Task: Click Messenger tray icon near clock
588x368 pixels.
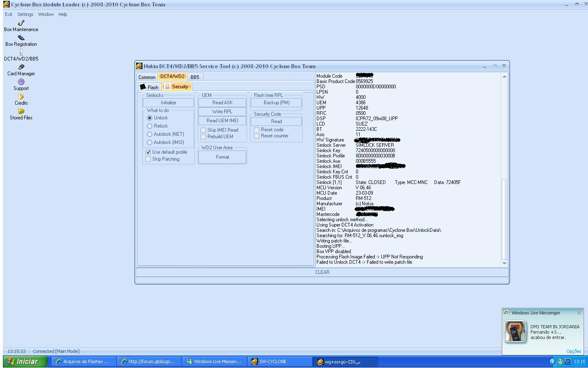Action: [x=561, y=361]
